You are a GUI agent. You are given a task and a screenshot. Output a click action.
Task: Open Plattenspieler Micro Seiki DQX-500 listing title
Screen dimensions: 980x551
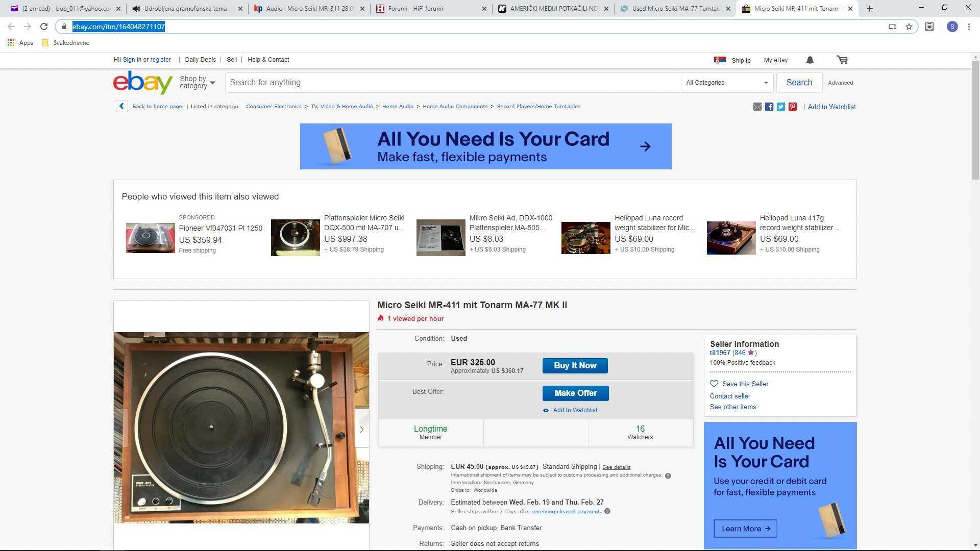click(x=364, y=223)
